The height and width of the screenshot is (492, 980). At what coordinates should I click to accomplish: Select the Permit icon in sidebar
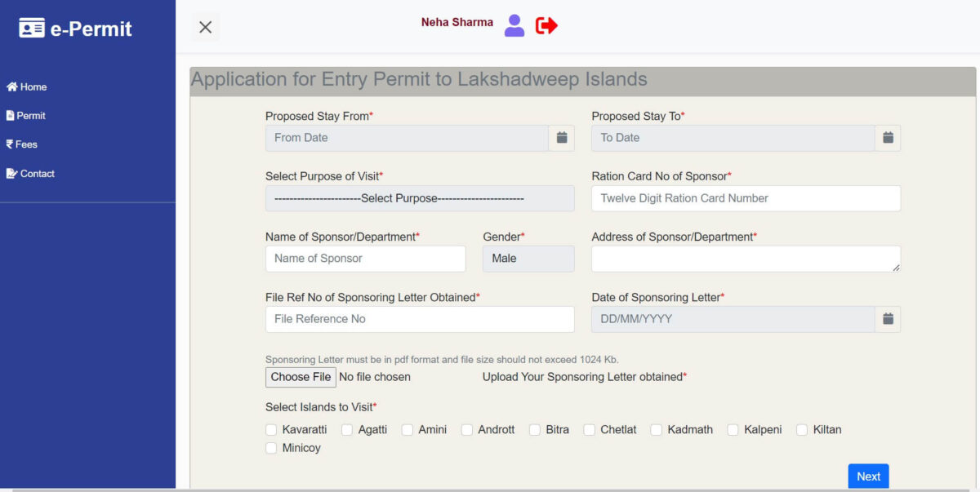(10, 115)
